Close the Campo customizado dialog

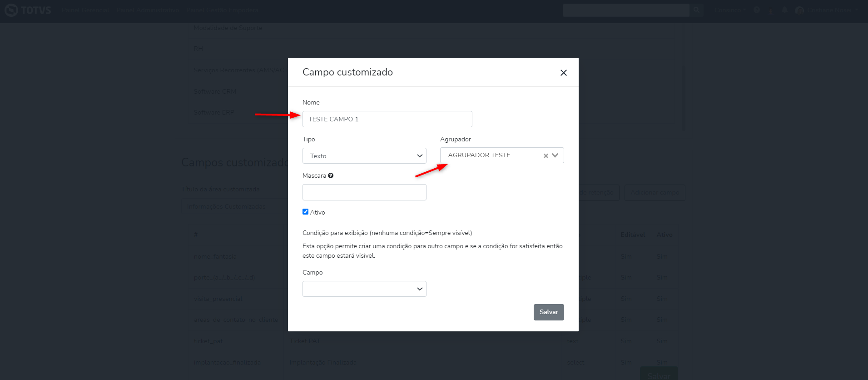563,73
